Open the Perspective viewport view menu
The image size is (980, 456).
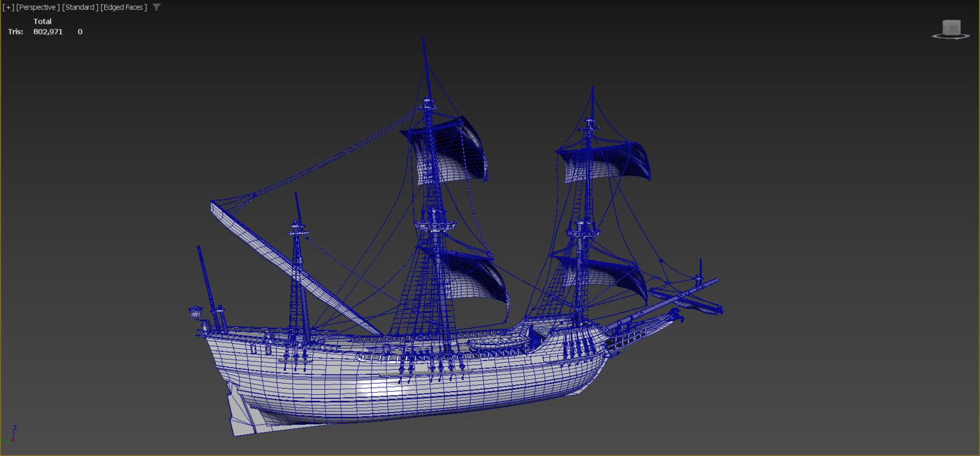(38, 7)
